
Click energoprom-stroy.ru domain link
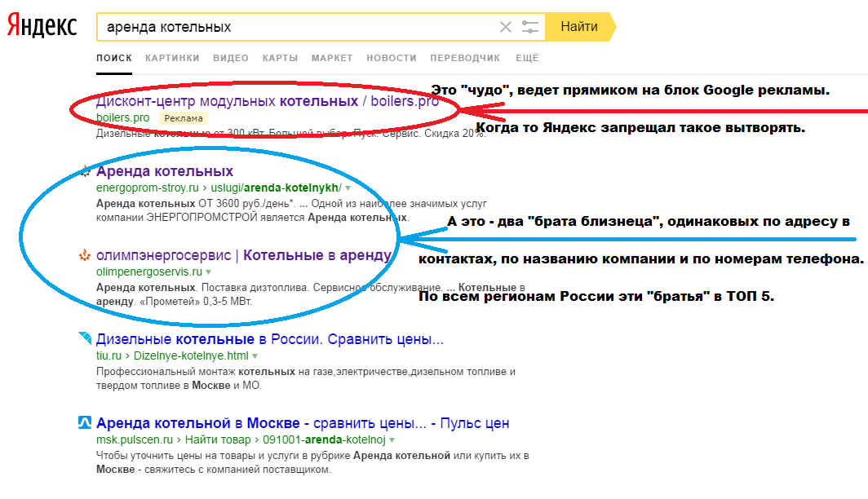pyautogui.click(x=147, y=188)
